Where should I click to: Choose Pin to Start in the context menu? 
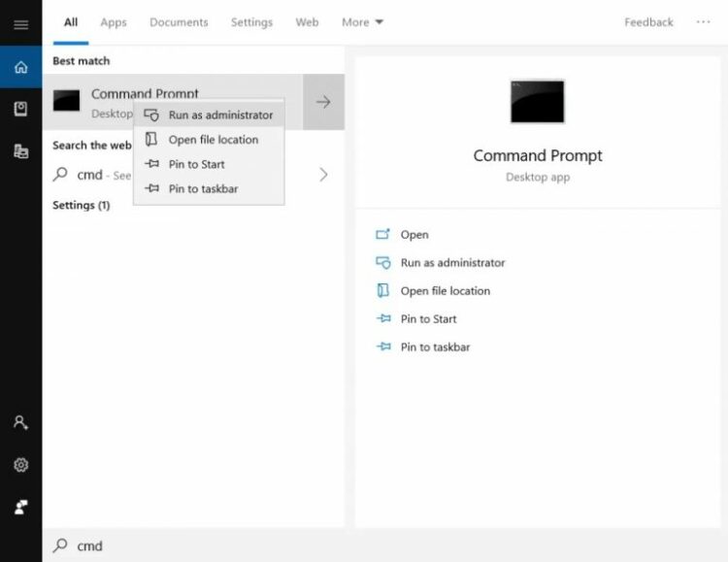click(x=209, y=164)
